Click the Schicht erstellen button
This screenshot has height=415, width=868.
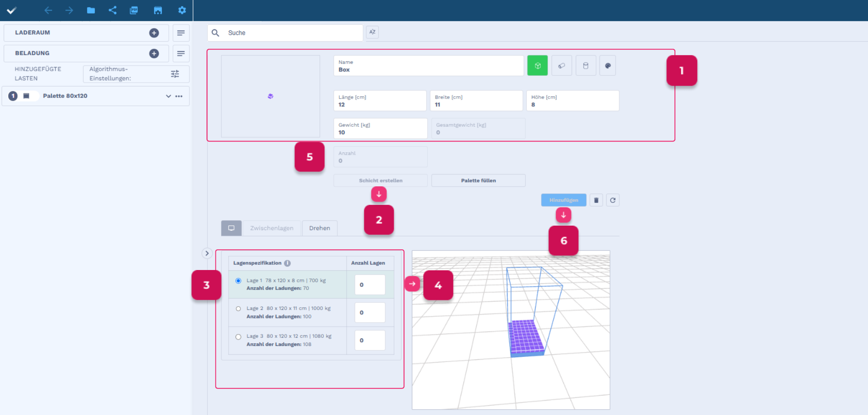[x=380, y=181]
